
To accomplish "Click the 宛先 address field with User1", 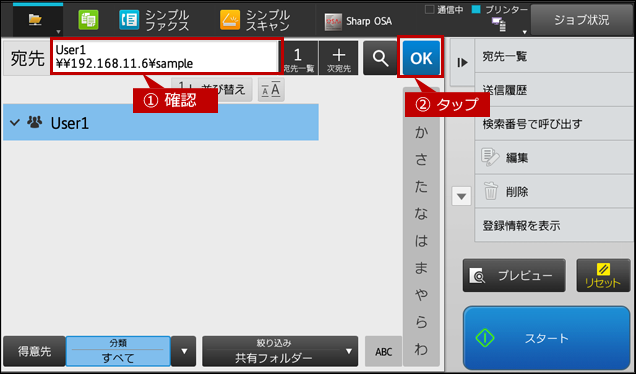I will coord(166,56).
